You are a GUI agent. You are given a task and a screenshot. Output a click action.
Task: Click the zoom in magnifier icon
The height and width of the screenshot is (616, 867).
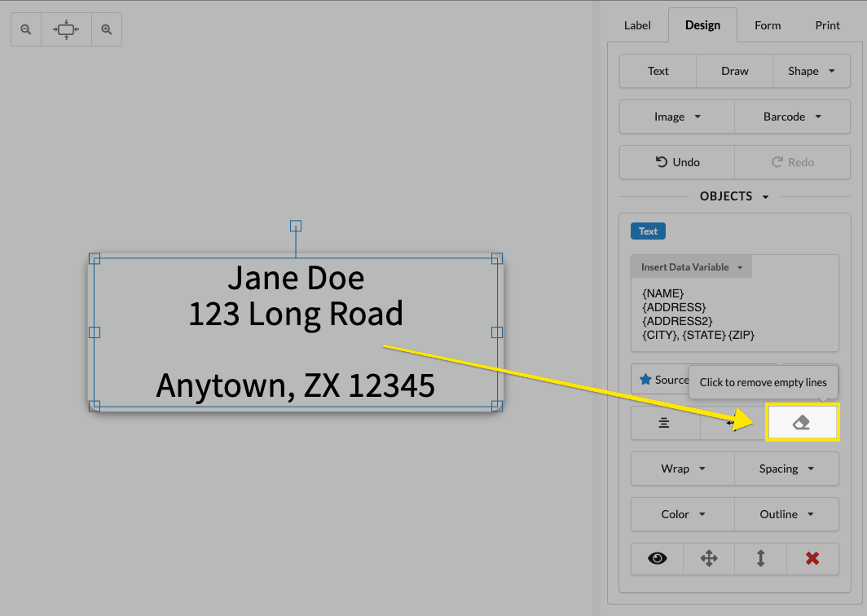[x=106, y=29]
